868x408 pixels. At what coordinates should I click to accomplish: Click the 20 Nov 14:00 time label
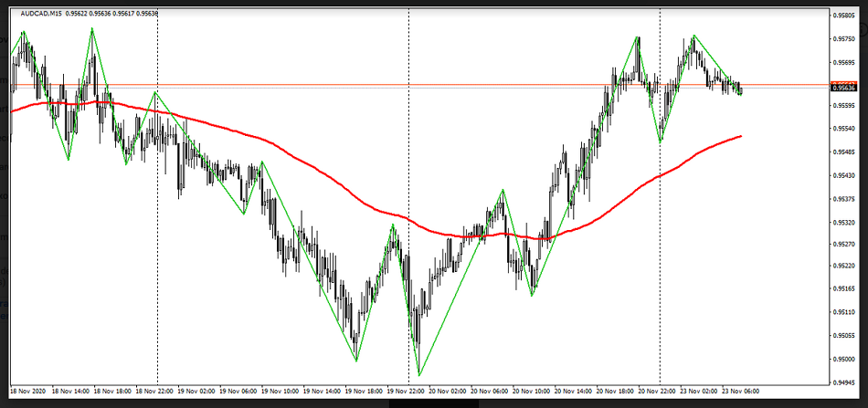tap(572, 390)
